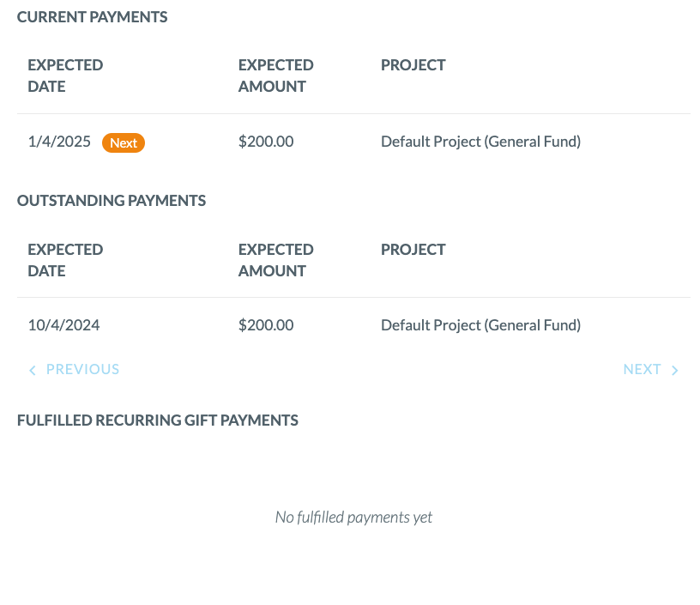
Task: Click Expected Date header in Outstanding Payments
Action: tap(65, 260)
